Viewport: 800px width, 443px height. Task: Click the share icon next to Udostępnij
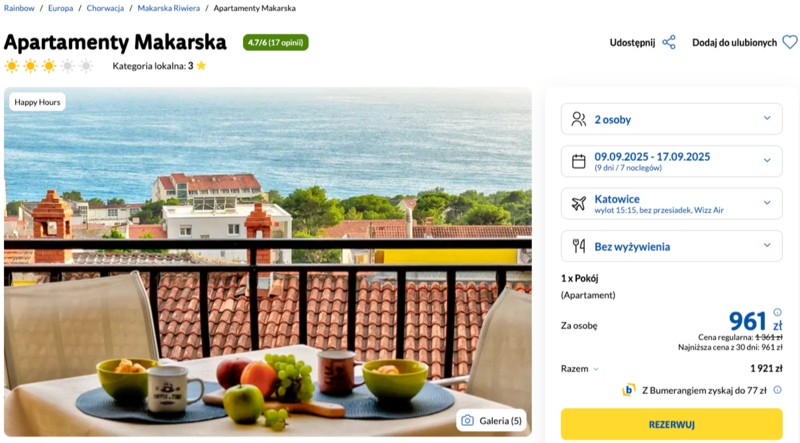[669, 42]
